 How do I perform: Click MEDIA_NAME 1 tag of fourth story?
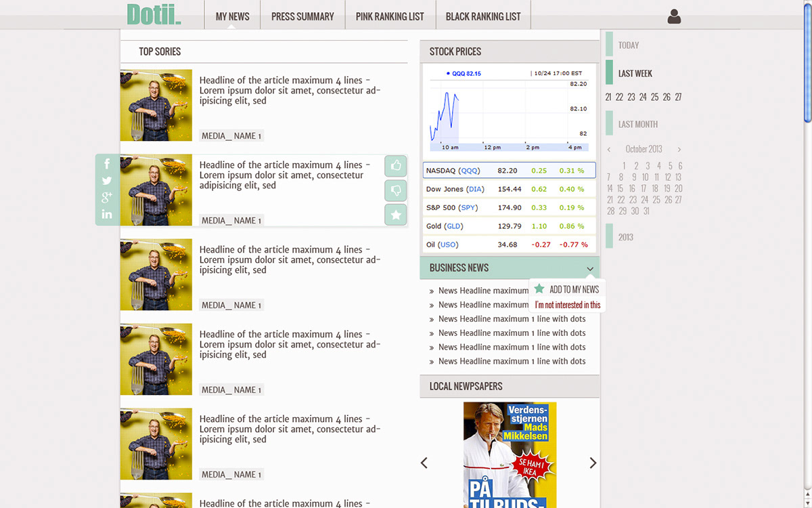(x=231, y=390)
